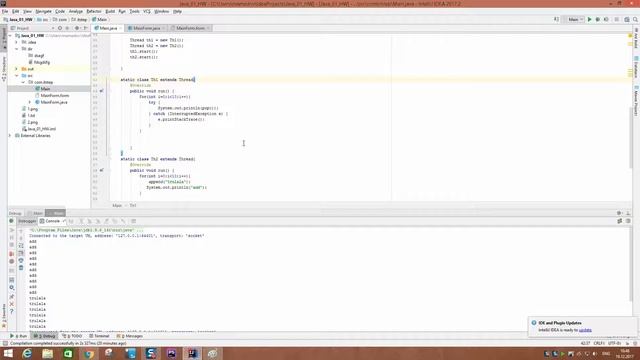Open Search Everywhere magnifier icon
This screenshot has height=360, width=640.
(636, 20)
